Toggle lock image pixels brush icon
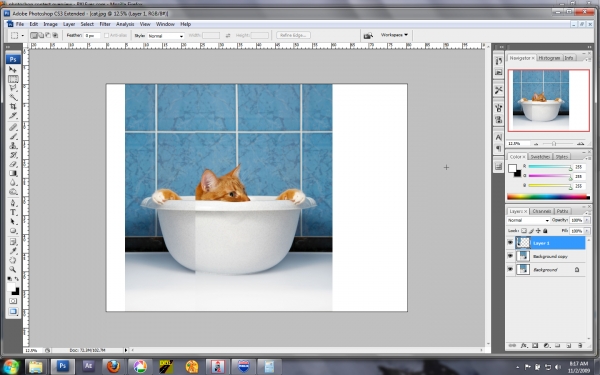 pyautogui.click(x=531, y=231)
